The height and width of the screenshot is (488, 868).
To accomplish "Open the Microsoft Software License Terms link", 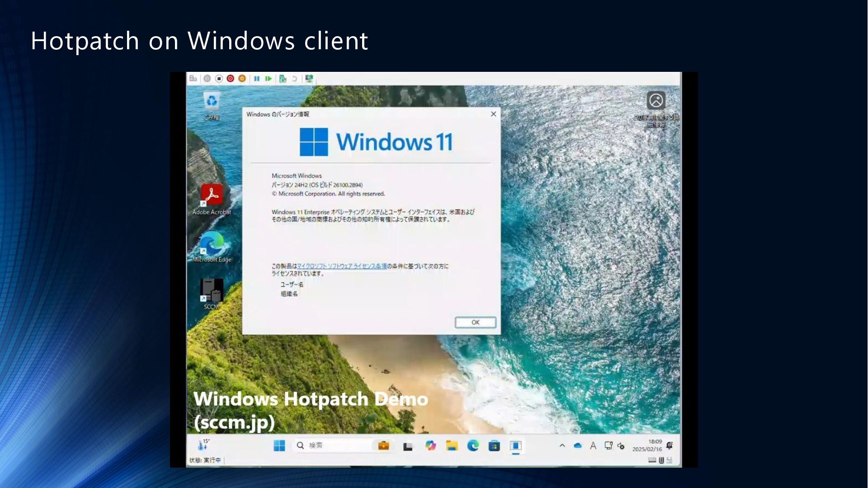I will coord(342,266).
